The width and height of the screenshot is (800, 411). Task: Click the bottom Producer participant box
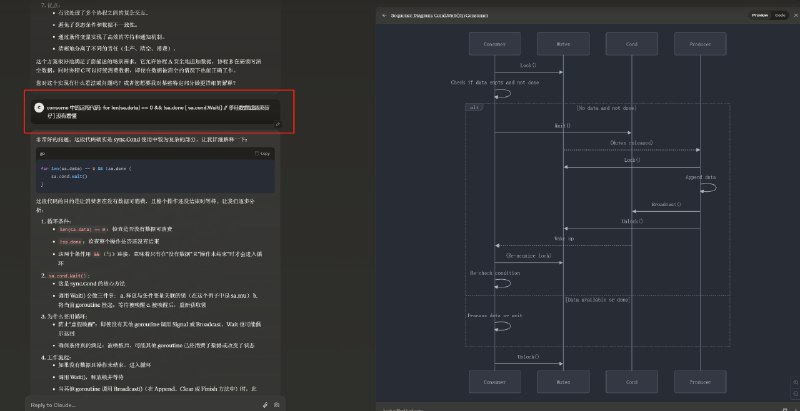point(699,381)
